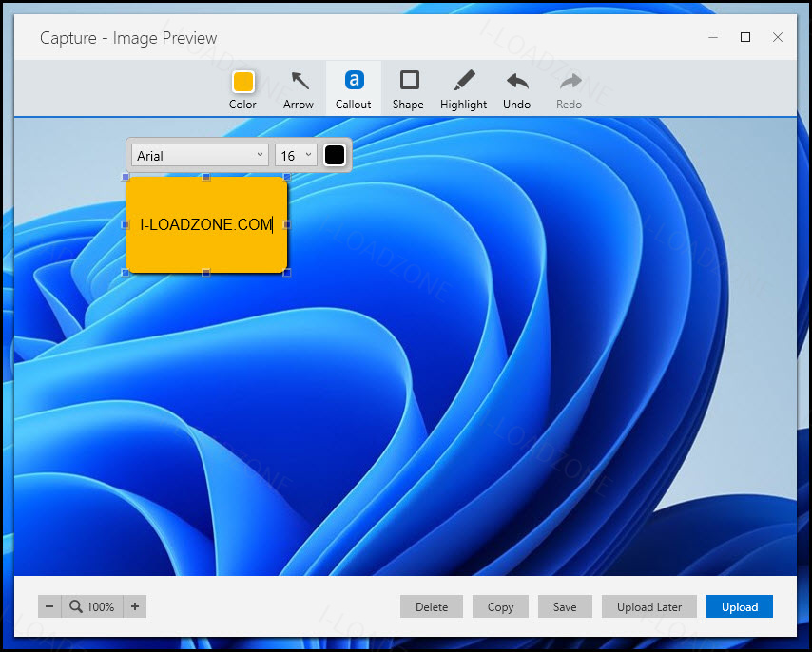Undo the last annotation
The height and width of the screenshot is (652, 812).
pos(517,89)
